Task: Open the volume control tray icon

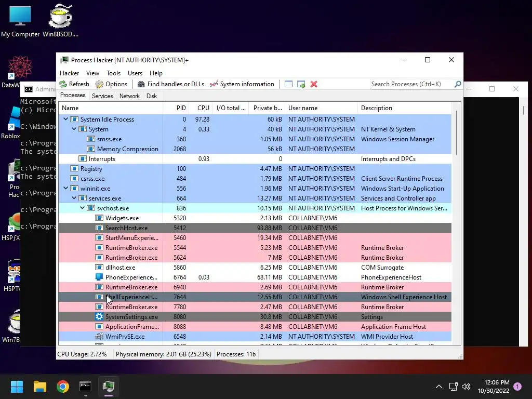Action: [466, 387]
